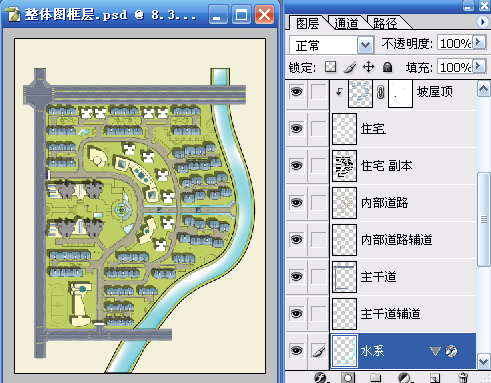Screen dimensions: 491x383
Task: Hide the 住宅 layer via its eye
Action: point(296,129)
